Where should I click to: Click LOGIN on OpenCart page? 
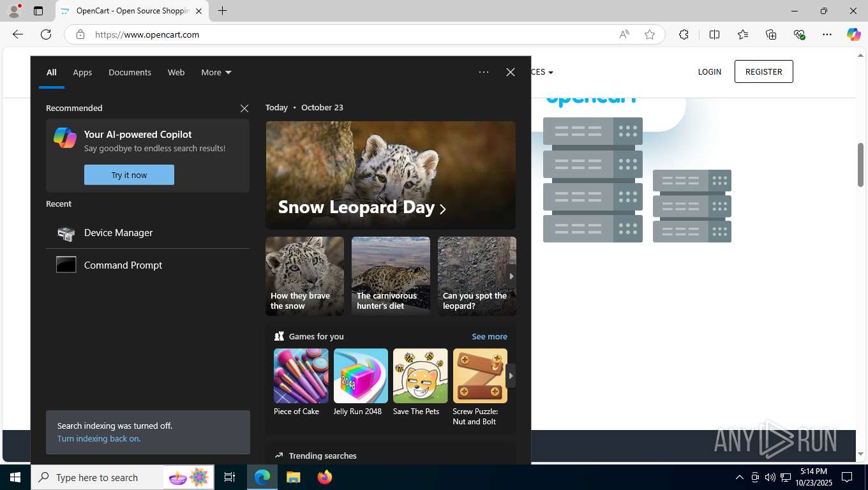pyautogui.click(x=710, y=71)
